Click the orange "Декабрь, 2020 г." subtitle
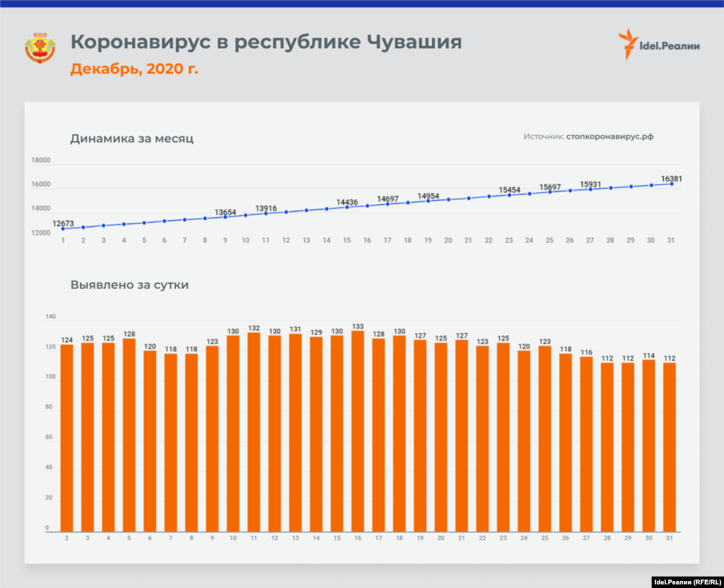This screenshot has width=724, height=588. (134, 69)
